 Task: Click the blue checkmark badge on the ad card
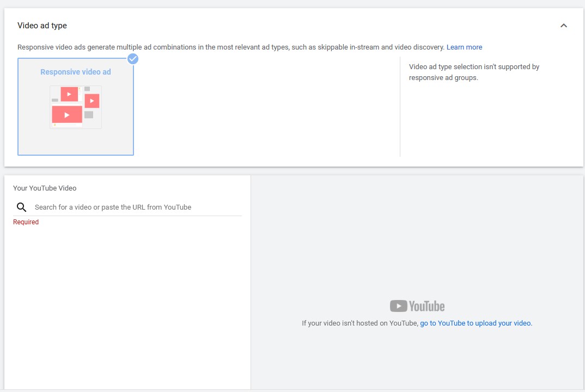[133, 59]
